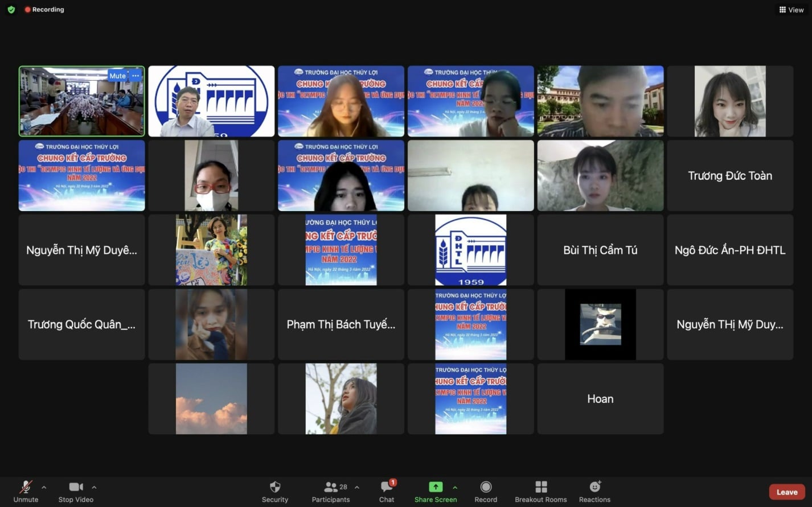812x507 pixels.
Task: Expand the arrow next to Participants
Action: pyautogui.click(x=357, y=487)
